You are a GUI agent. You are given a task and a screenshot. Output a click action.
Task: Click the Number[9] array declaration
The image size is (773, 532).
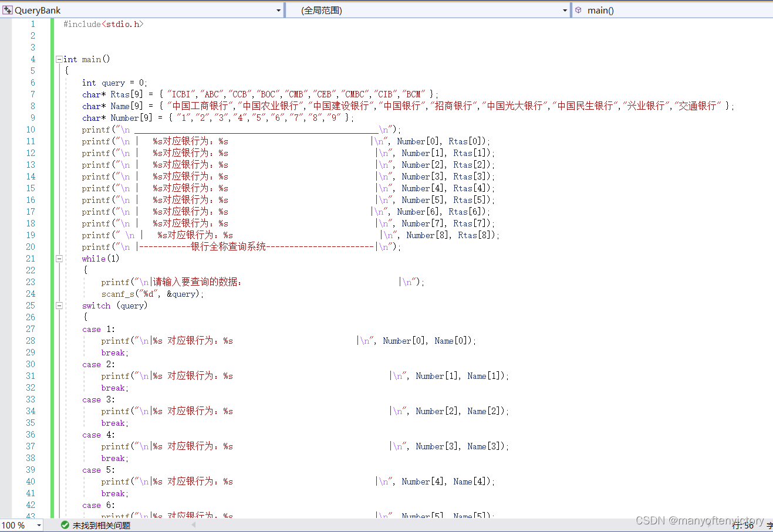(131, 118)
